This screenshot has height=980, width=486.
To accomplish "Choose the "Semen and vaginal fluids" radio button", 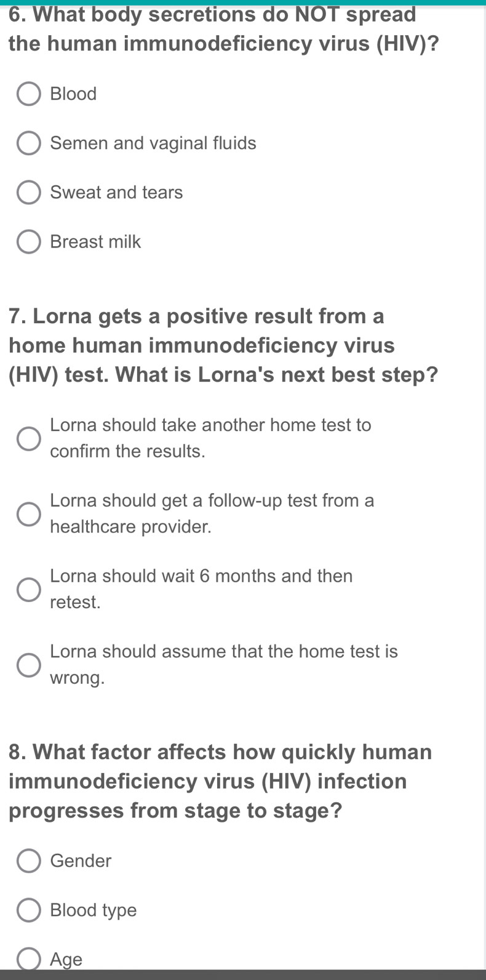I will (x=28, y=143).
